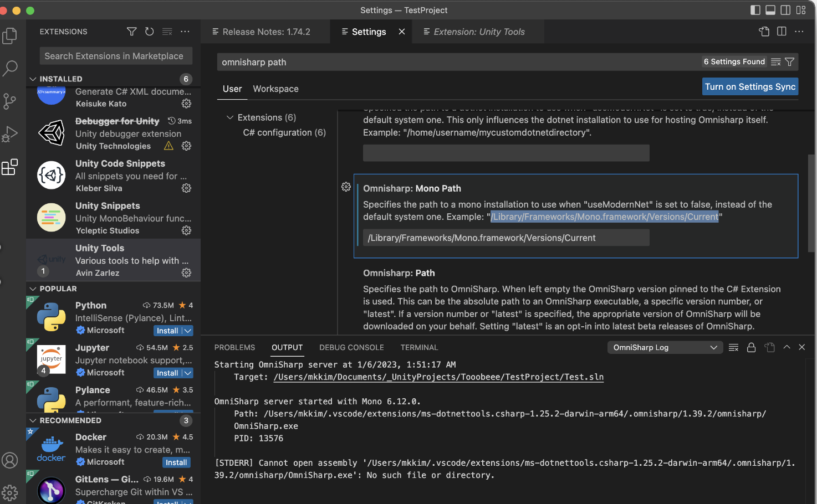Switch to OUTPUT panel tab

[287, 347]
